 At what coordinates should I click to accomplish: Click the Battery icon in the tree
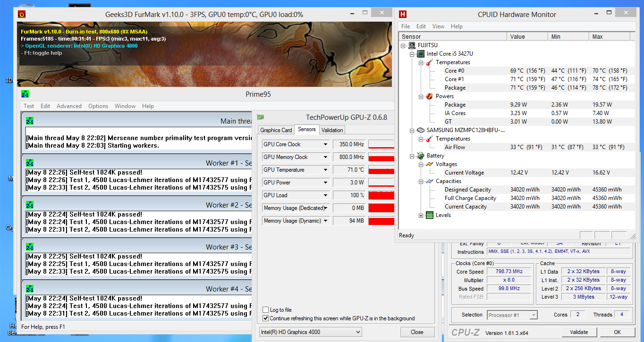point(421,156)
